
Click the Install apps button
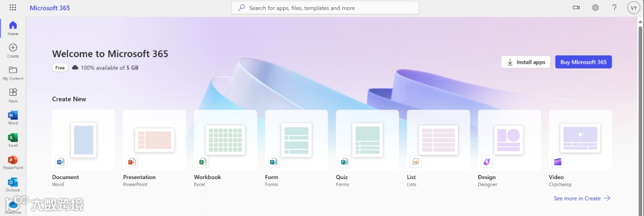[x=526, y=62]
